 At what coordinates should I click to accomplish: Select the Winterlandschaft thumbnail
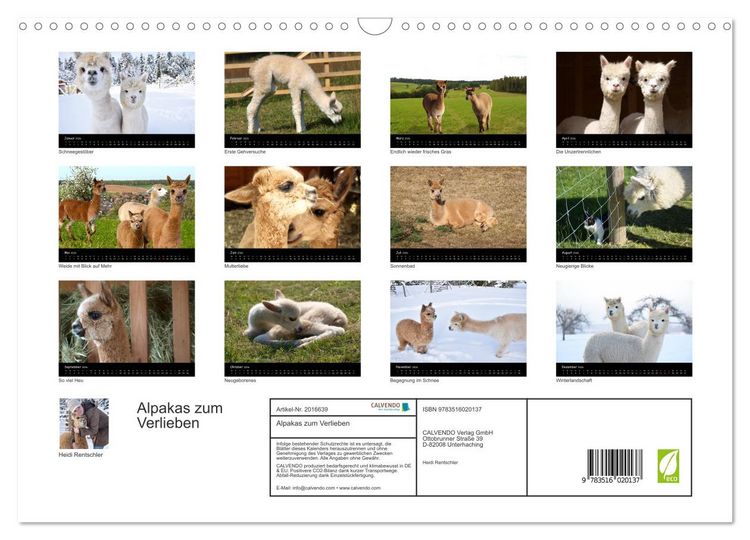(x=624, y=328)
